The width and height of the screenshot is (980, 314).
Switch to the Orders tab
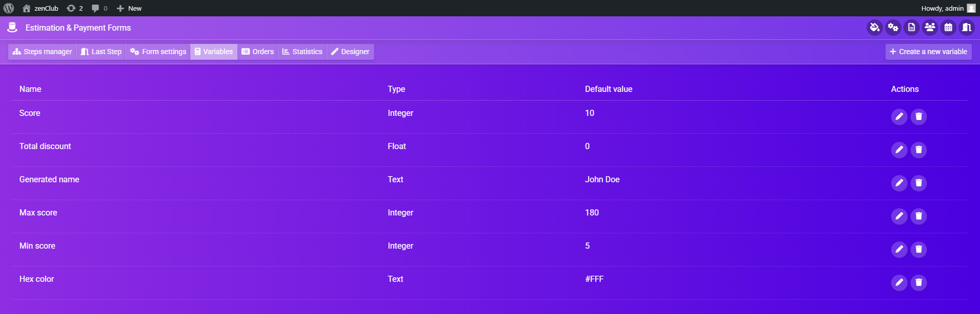[x=258, y=52]
